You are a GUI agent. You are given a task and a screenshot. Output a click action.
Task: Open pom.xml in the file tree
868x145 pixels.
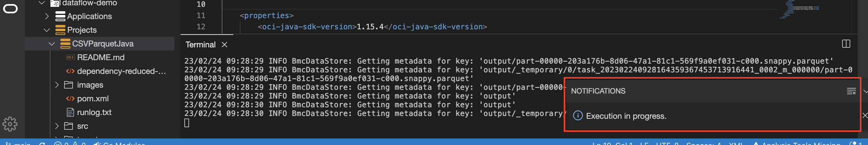pyautogui.click(x=93, y=99)
